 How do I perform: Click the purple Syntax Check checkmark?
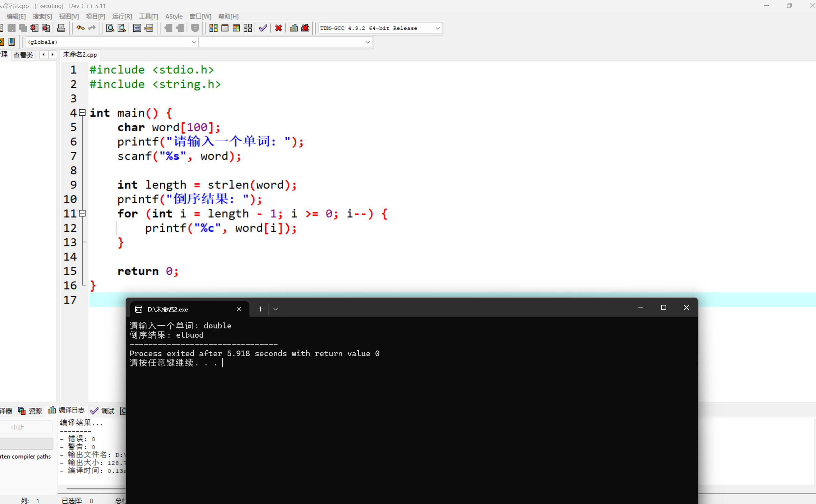(263, 28)
